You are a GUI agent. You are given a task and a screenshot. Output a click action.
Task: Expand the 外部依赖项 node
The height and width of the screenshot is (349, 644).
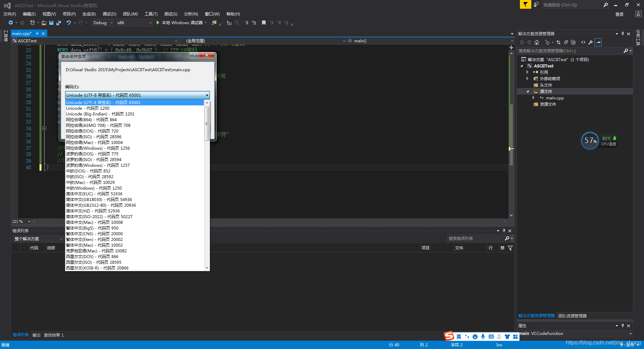click(528, 79)
